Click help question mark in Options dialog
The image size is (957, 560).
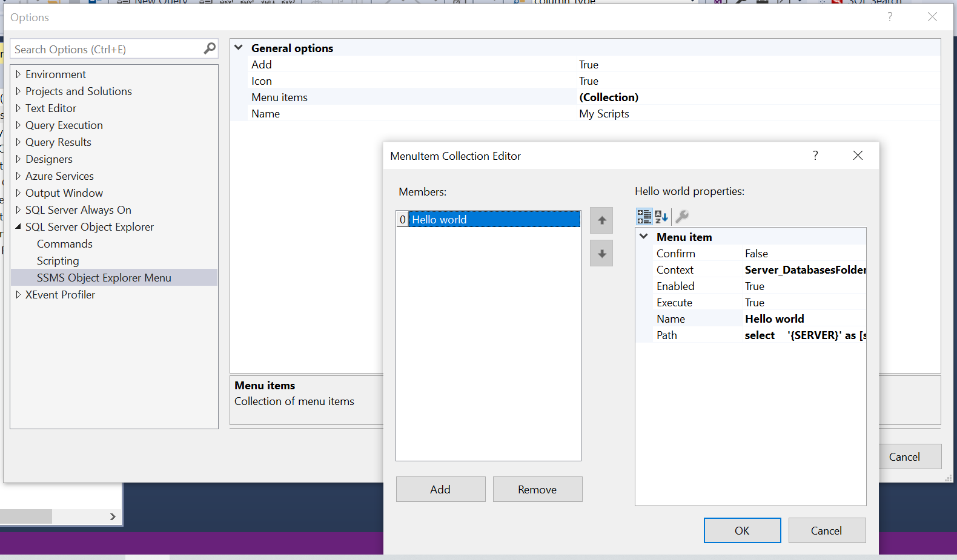[890, 17]
